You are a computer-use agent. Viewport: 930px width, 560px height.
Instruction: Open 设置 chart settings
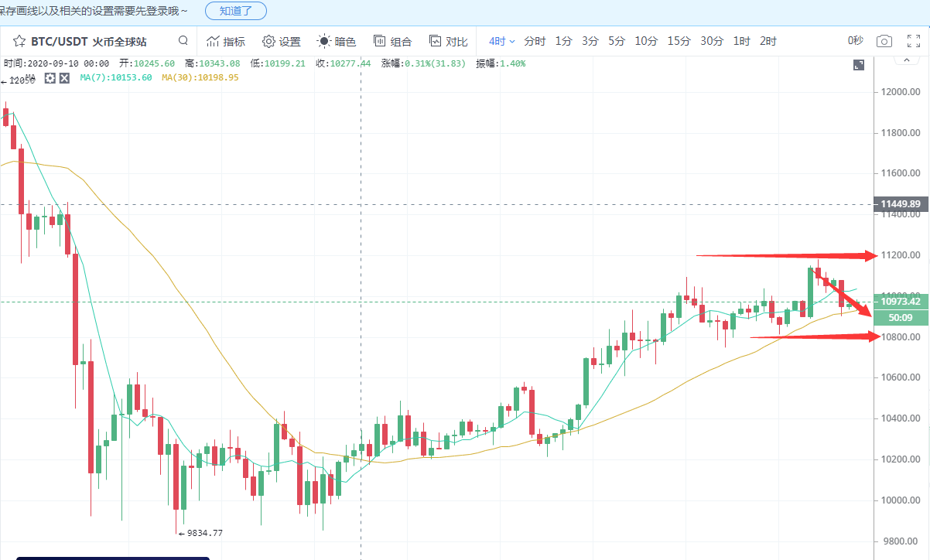[x=282, y=41]
